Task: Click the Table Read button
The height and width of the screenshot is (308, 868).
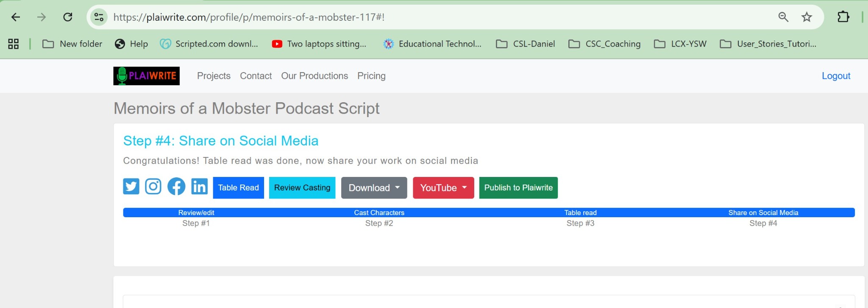Action: tap(238, 188)
